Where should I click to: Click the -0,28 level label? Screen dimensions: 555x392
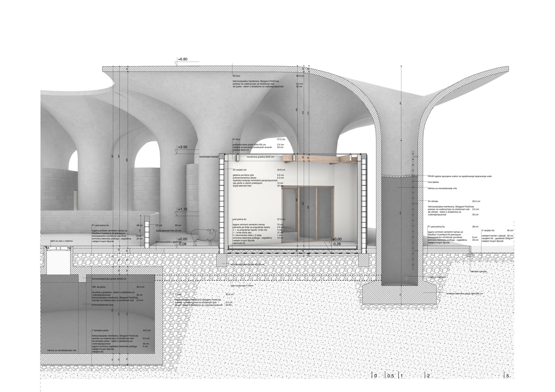(336, 244)
